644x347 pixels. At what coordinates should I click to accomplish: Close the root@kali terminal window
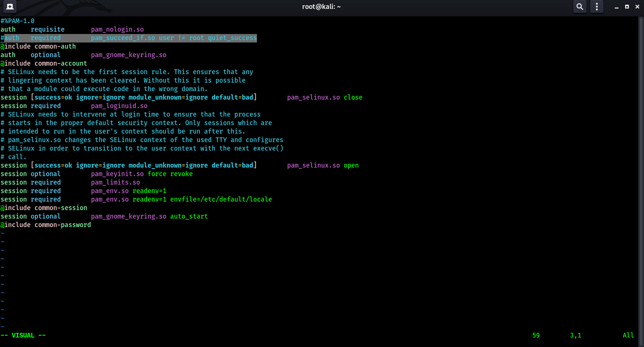pos(637,7)
